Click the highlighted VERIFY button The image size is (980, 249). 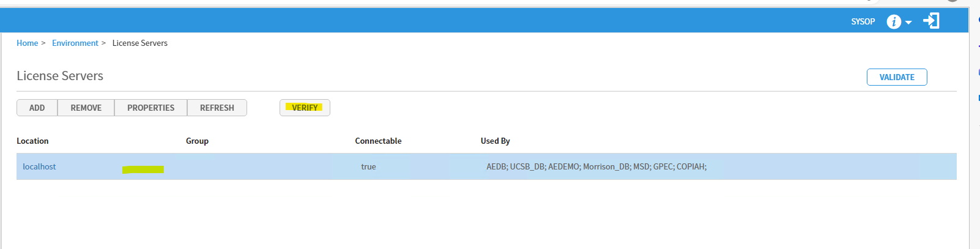click(305, 108)
